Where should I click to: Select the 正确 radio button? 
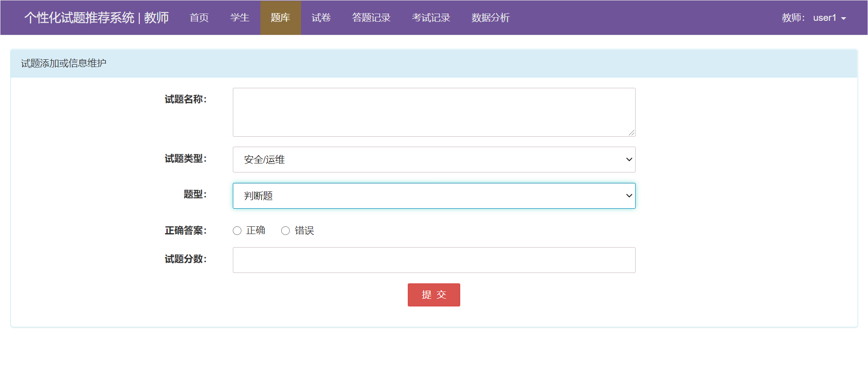click(x=237, y=231)
